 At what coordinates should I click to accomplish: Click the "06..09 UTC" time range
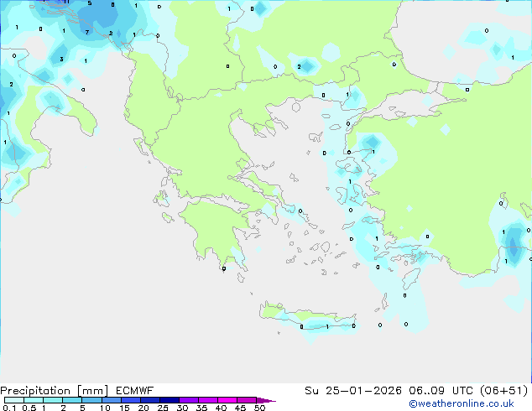pos(441,391)
